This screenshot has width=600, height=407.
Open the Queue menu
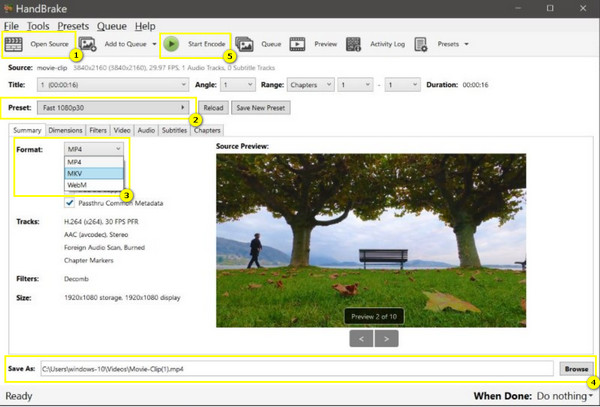coord(112,26)
